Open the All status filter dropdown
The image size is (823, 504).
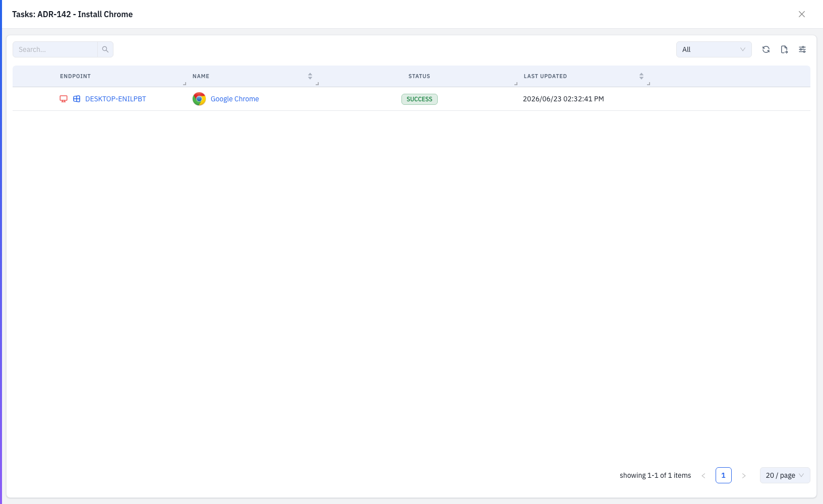coord(714,49)
